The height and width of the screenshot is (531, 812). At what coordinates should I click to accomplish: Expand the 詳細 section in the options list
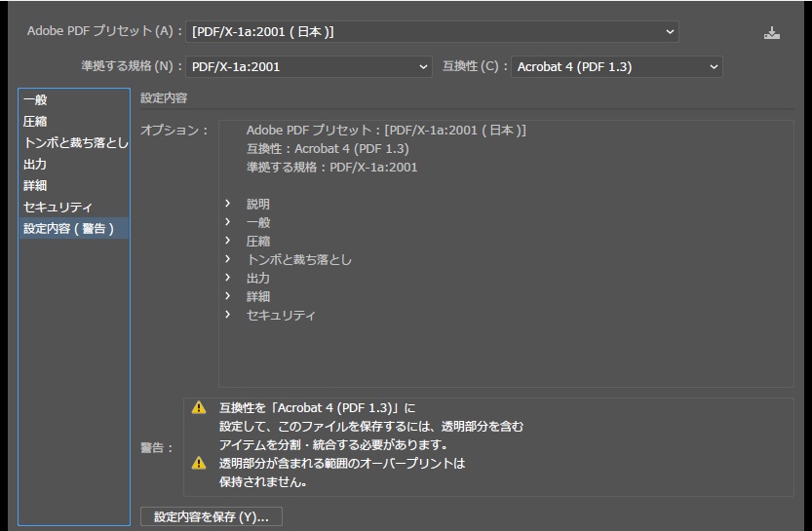[227, 296]
